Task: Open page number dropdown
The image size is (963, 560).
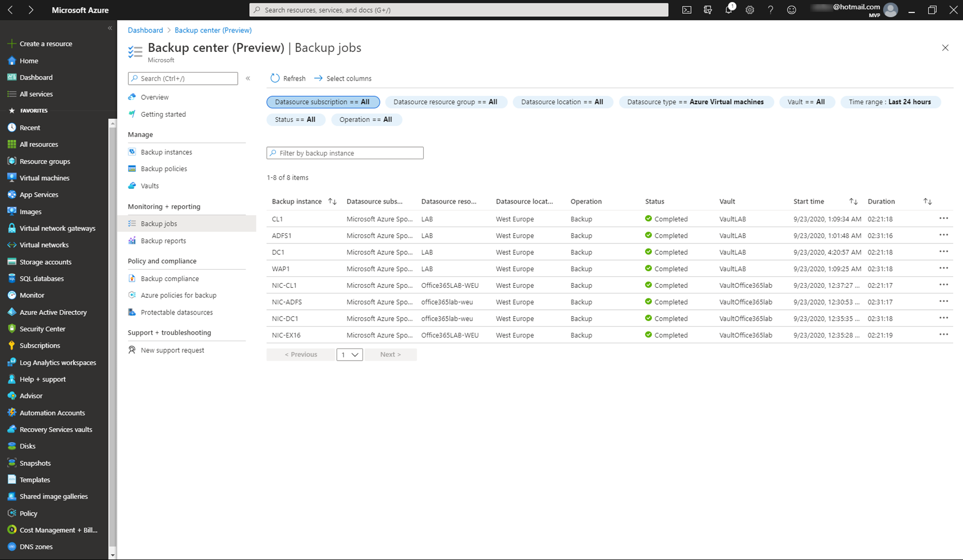Action: [350, 355]
